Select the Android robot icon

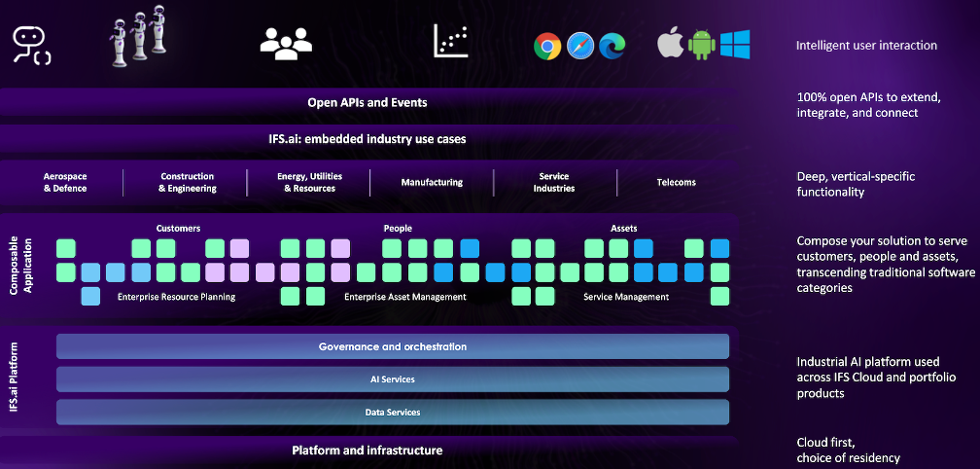point(701,45)
